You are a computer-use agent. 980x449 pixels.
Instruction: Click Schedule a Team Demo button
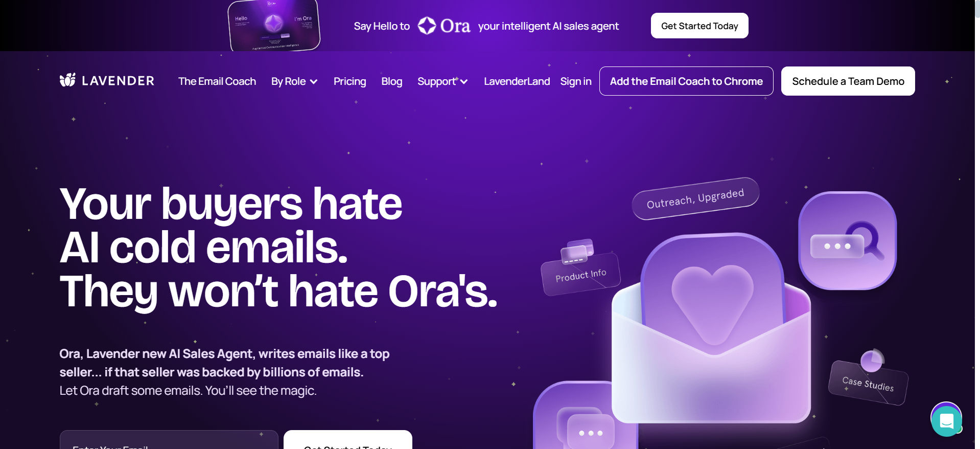pos(848,81)
